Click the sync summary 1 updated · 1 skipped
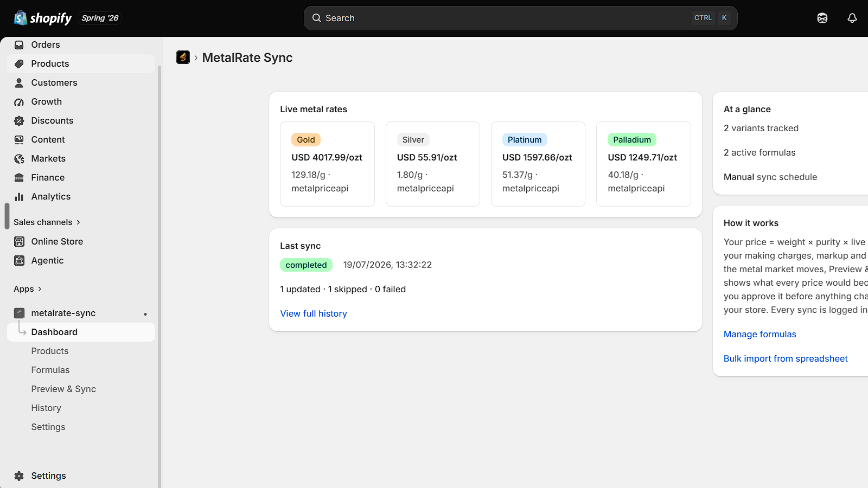The width and height of the screenshot is (868, 488). click(x=323, y=290)
